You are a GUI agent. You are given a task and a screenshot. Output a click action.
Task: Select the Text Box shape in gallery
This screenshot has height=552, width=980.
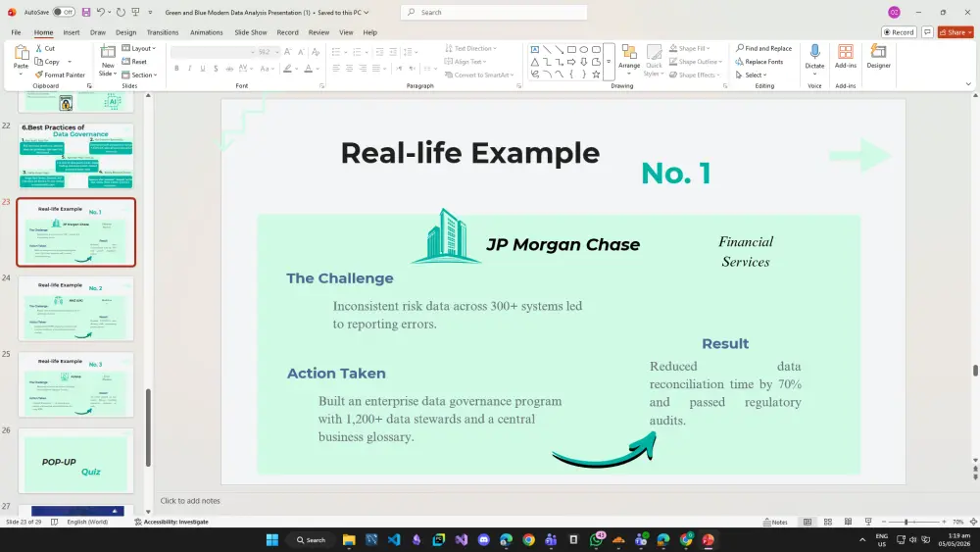click(x=535, y=49)
